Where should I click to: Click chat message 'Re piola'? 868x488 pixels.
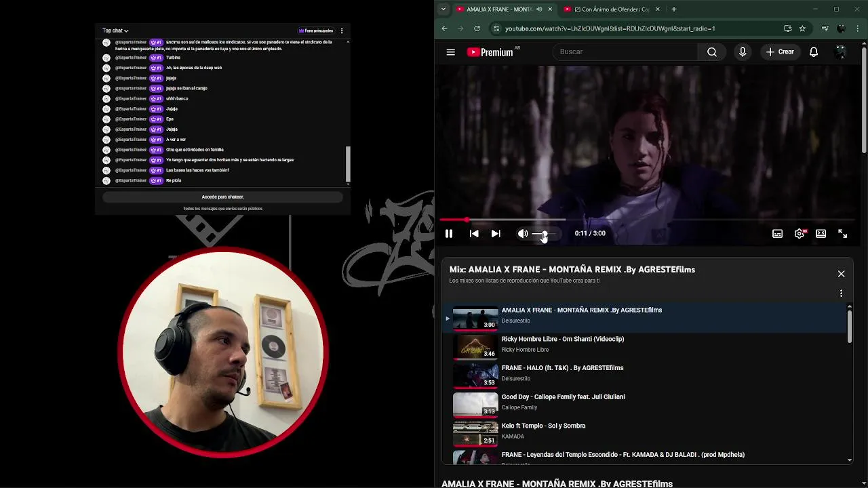tap(174, 180)
